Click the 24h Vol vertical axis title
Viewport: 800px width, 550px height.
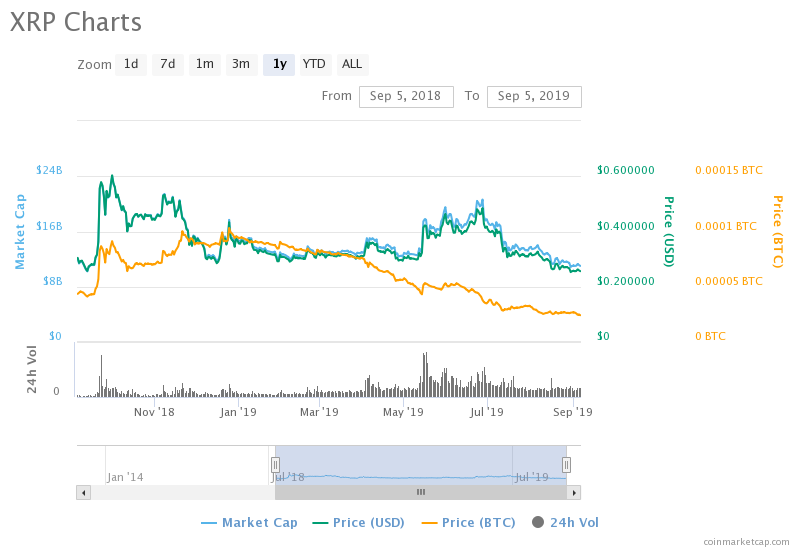tap(32, 369)
